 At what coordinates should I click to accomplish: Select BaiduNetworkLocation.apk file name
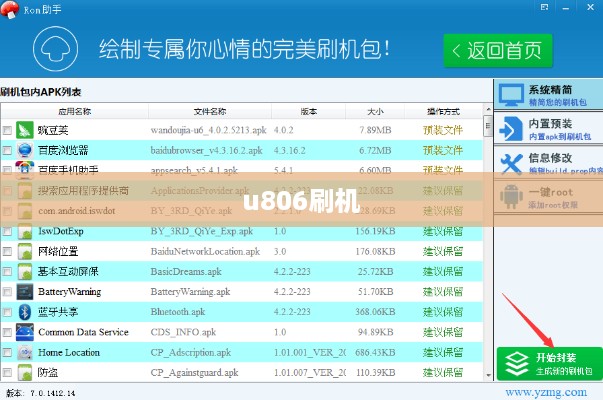pyautogui.click(x=205, y=252)
